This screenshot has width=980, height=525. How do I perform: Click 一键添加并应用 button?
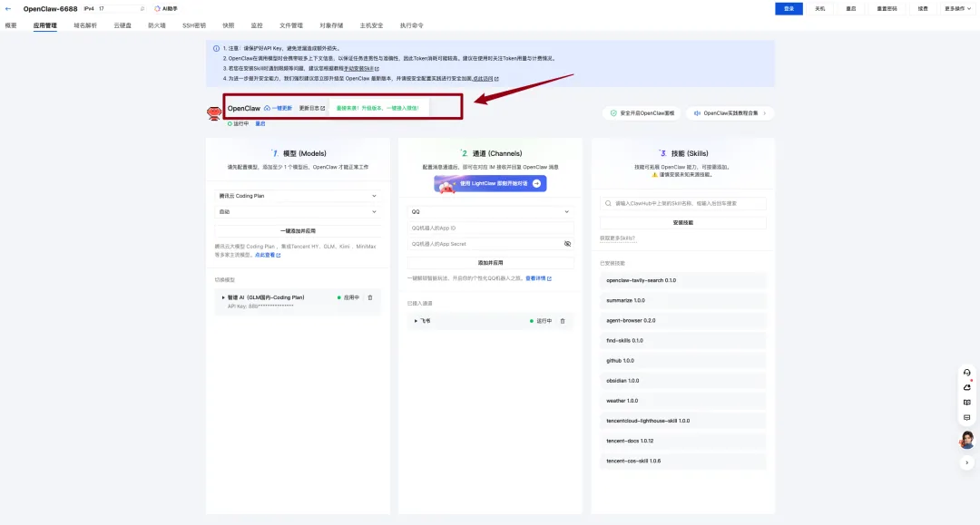pos(298,231)
